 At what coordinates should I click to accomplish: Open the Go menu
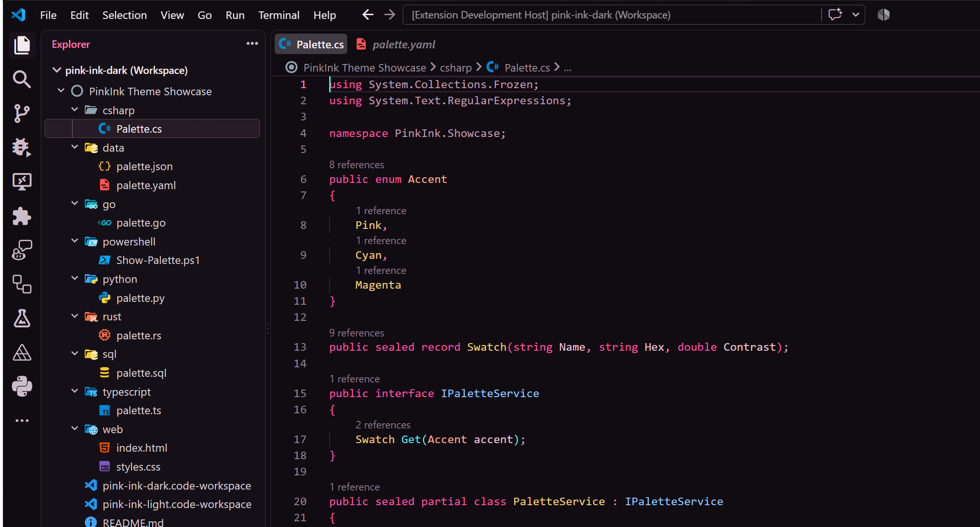(204, 15)
